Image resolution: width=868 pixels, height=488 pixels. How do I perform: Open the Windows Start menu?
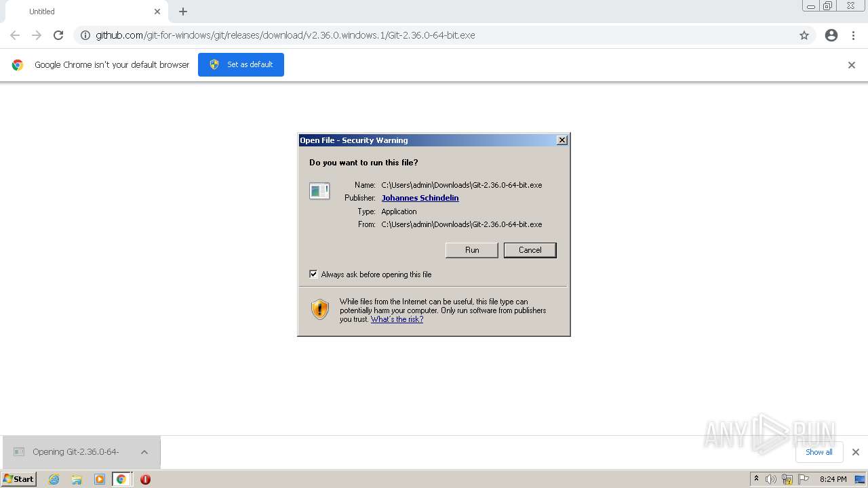click(19, 479)
